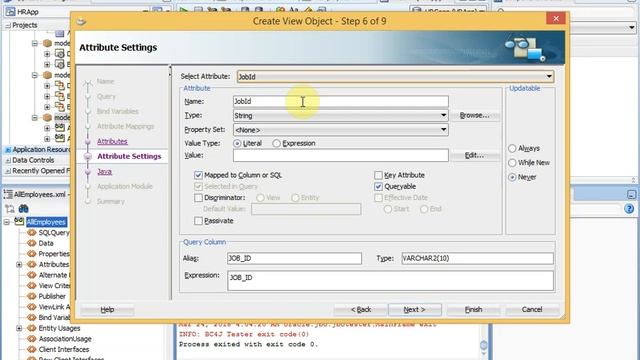Click the AllEmployees.xml structure panel icon

8,195
